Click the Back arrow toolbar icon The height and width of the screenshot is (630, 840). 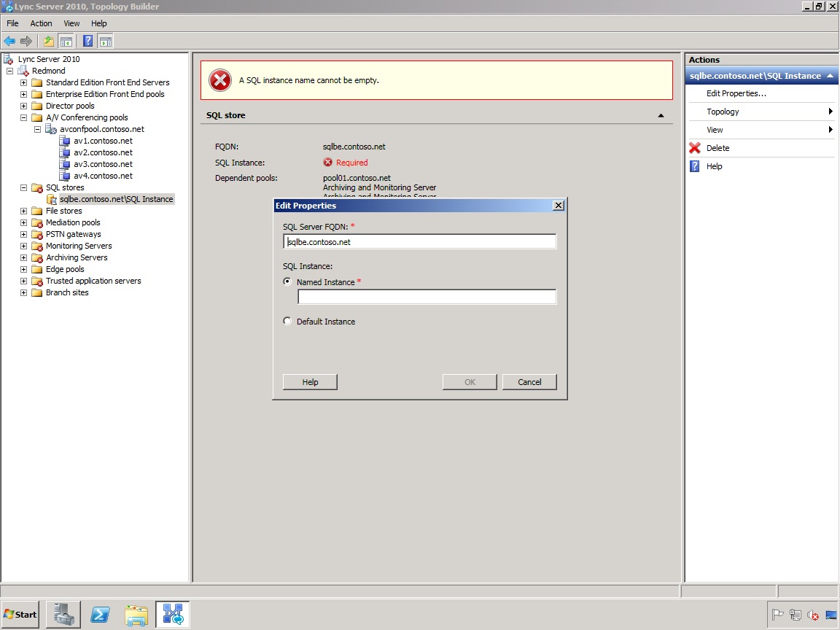(9, 42)
